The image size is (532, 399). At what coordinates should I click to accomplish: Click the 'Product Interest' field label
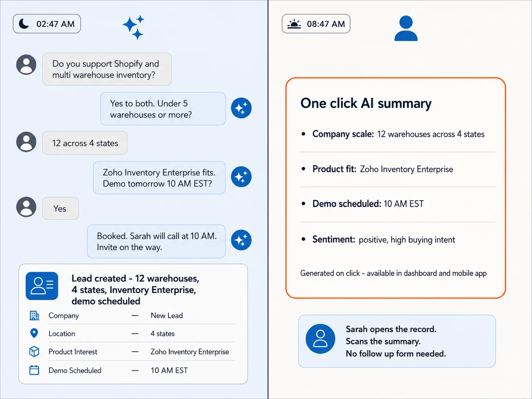click(73, 352)
